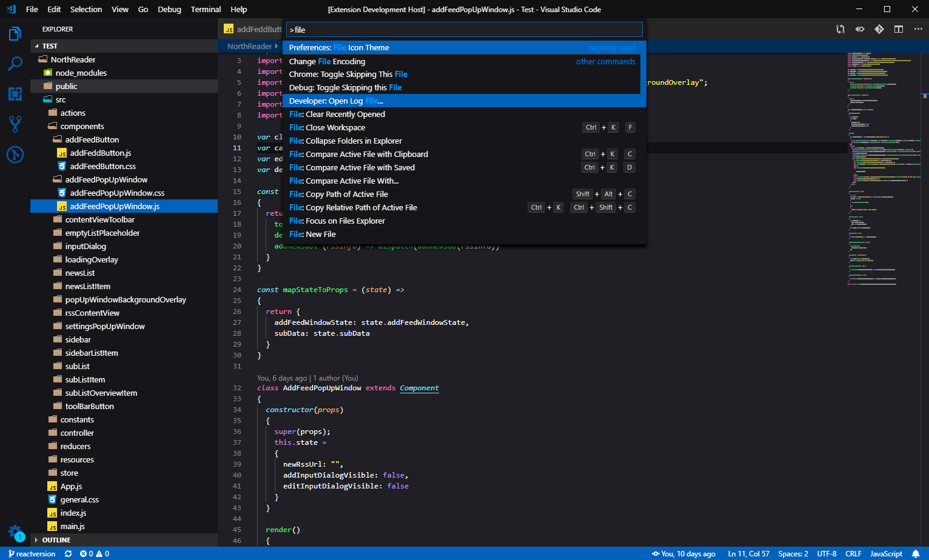Split the editor with split icon
The image size is (929, 560).
click(899, 29)
